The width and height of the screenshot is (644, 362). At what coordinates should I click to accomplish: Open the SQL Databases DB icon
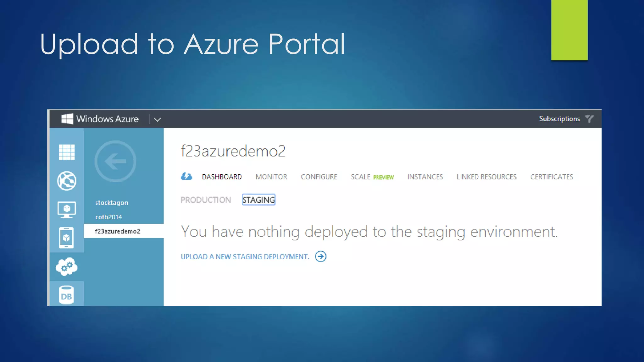[66, 295]
